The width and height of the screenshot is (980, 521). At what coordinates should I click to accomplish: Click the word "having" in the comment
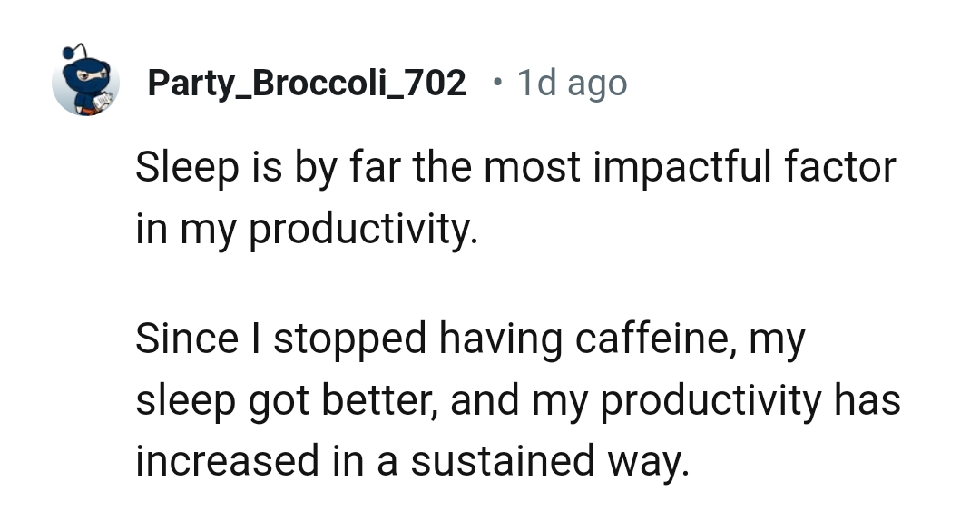point(501,339)
